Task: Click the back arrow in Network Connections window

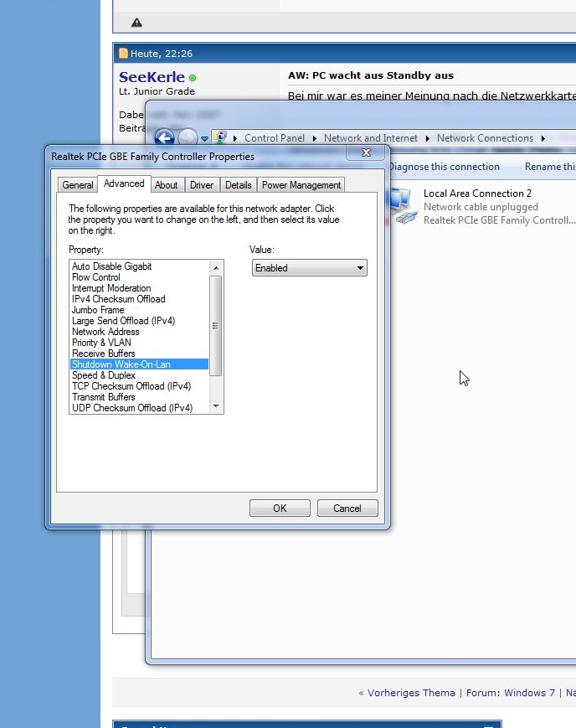Action: [x=164, y=138]
